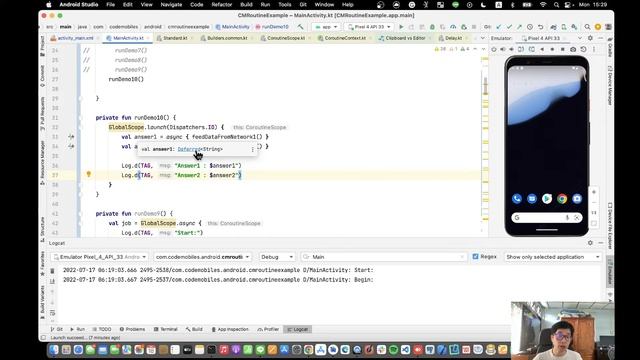
Task: Open the app run configuration dropdown
Action: tap(326, 27)
